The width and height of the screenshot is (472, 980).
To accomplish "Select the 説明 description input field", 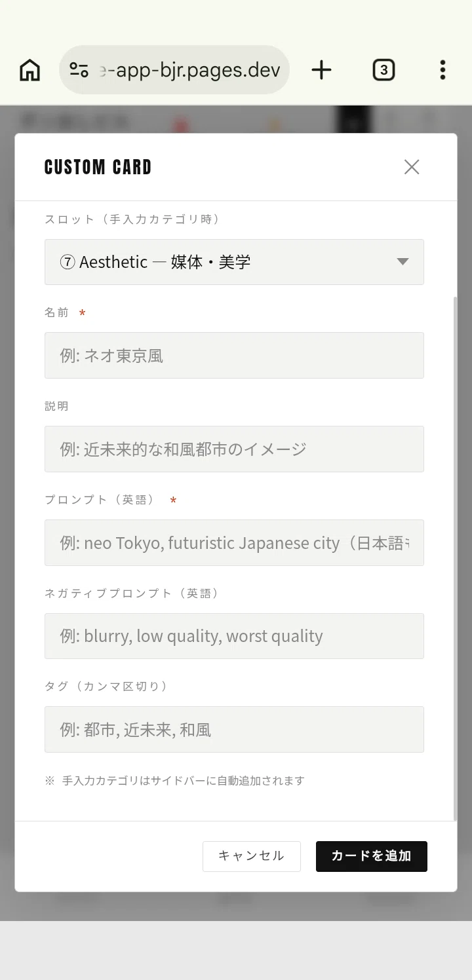I will (234, 449).
